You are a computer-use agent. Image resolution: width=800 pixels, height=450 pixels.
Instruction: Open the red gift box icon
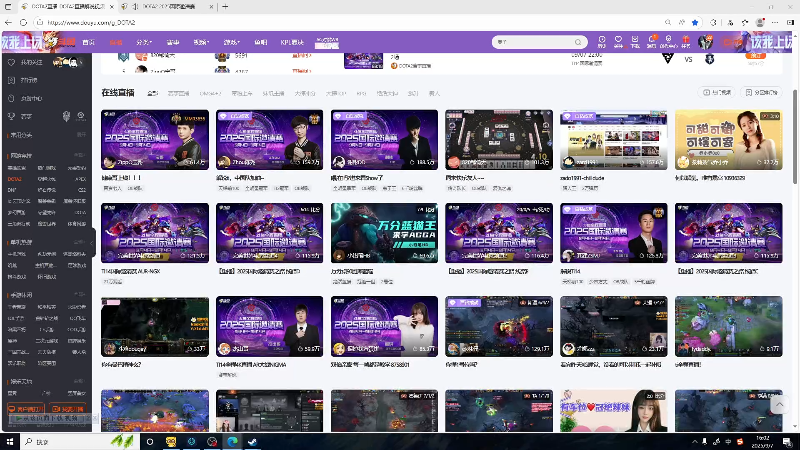(686, 41)
